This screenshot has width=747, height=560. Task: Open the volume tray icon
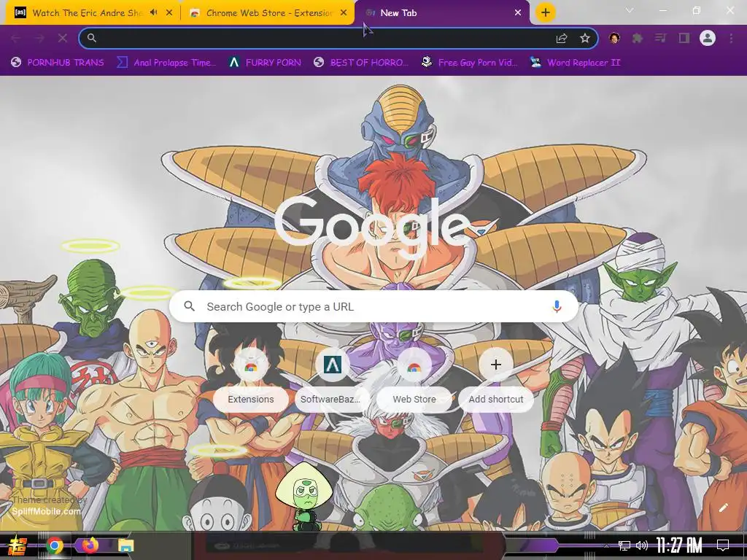point(642,545)
